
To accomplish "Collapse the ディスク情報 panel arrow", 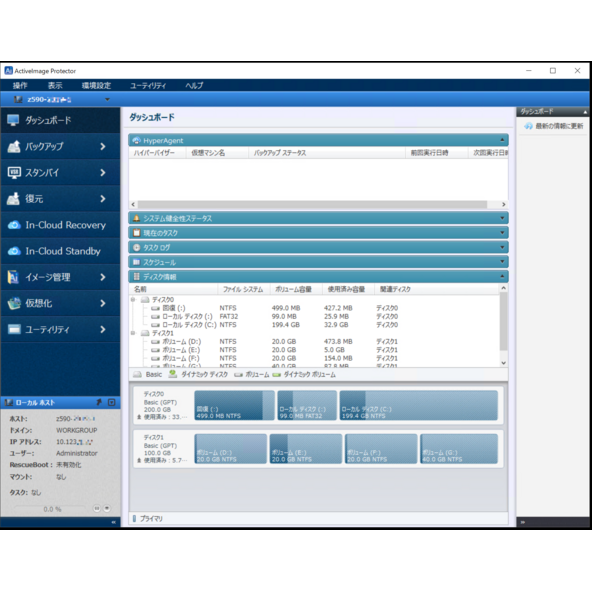I will pos(502,276).
